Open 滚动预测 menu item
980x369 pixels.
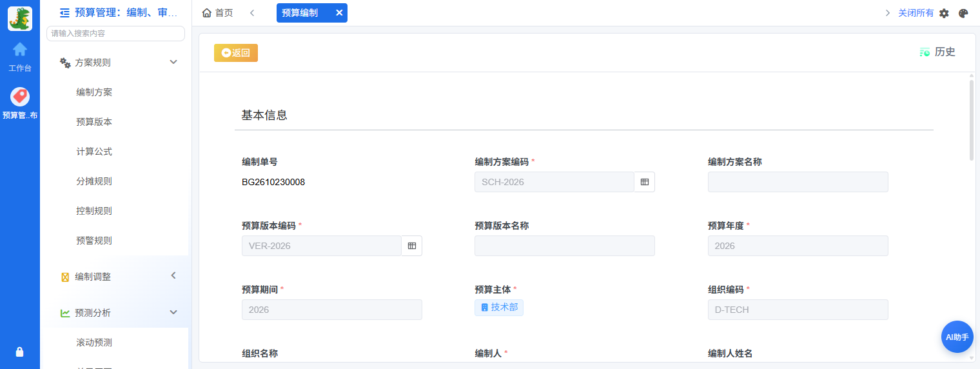[94, 343]
